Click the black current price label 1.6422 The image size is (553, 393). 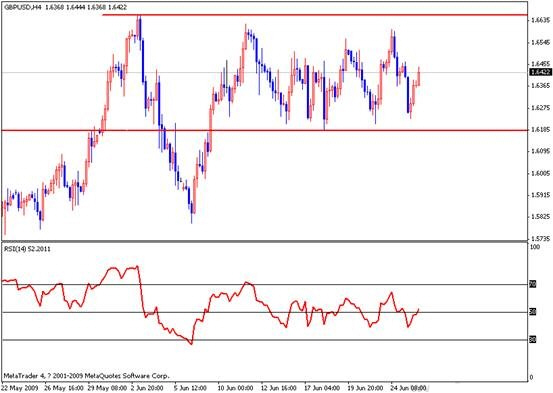(x=541, y=72)
